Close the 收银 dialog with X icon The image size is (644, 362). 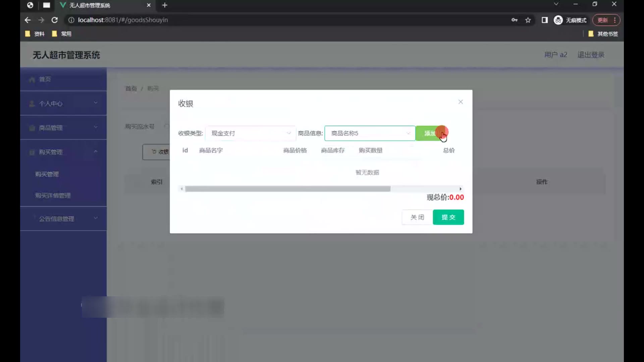[x=461, y=102]
